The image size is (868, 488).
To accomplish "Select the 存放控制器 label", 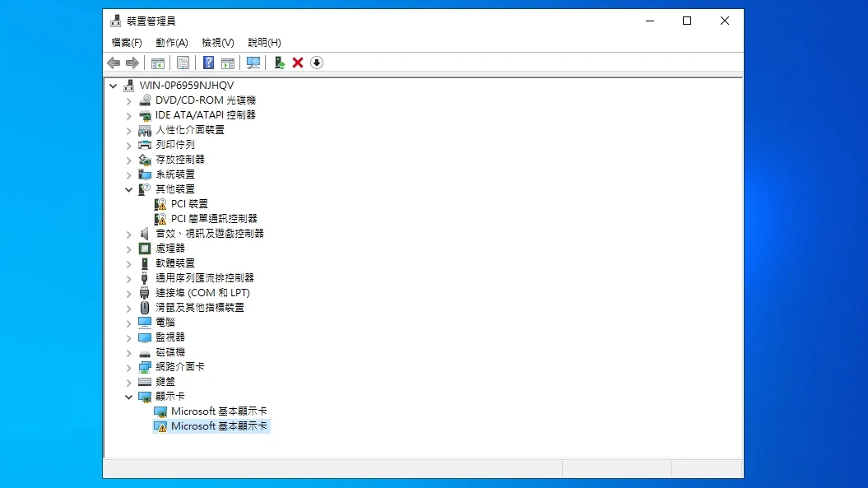I will click(180, 160).
